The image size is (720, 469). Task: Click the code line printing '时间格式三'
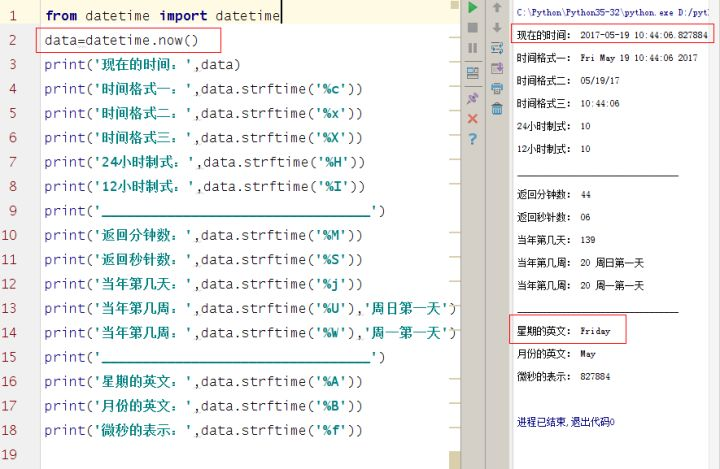pyautogui.click(x=203, y=138)
